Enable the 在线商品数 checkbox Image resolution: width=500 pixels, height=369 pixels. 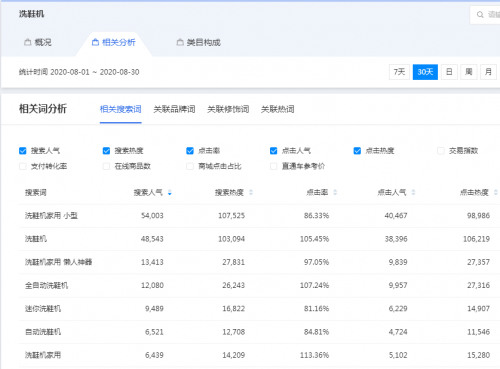coord(106,166)
